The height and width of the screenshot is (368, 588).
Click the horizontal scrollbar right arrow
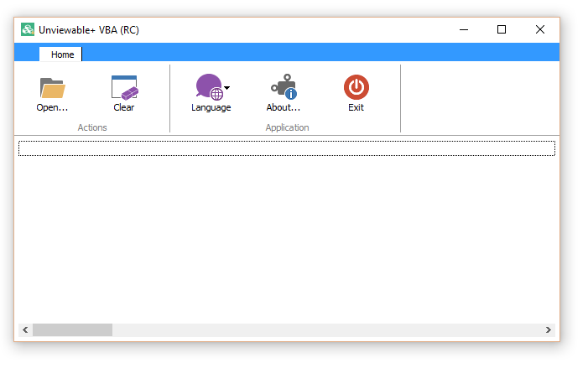click(549, 330)
